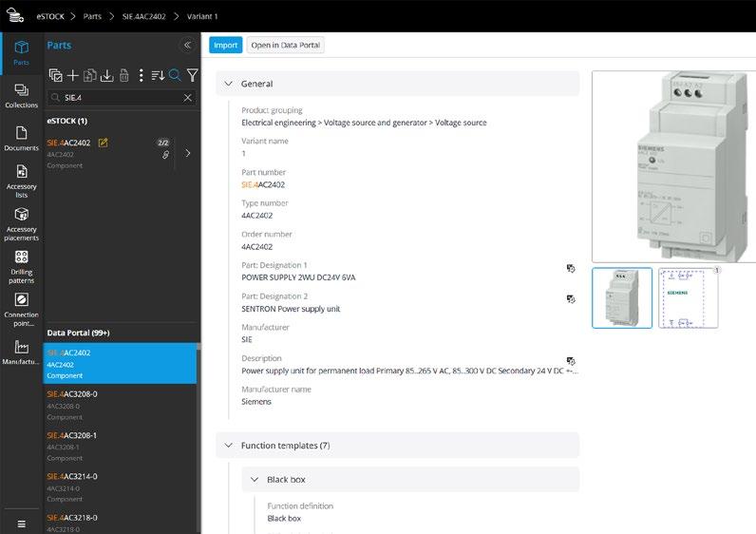This screenshot has width=756, height=534.
Task: Click the eSTOCK (1) group header
Action: [x=67, y=121]
